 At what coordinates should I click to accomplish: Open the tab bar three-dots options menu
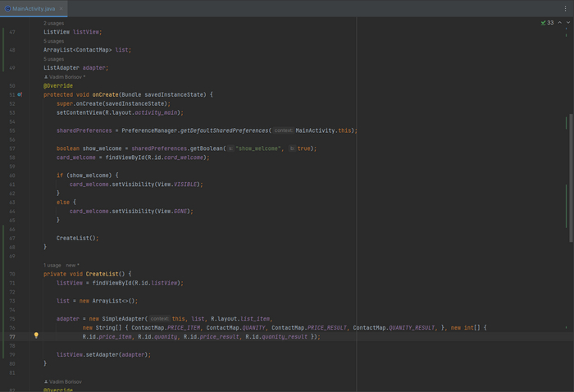[x=566, y=8]
